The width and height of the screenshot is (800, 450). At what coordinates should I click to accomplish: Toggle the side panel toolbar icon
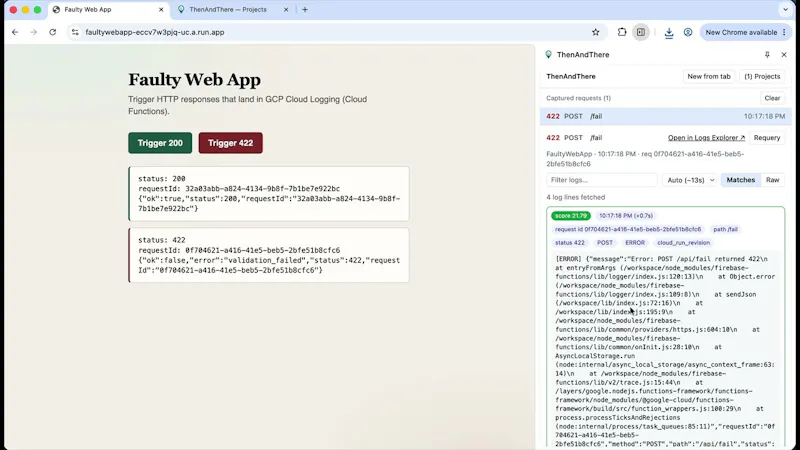click(x=641, y=32)
